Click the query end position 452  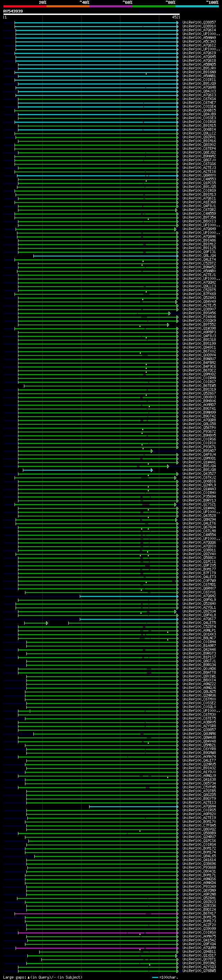175,17
